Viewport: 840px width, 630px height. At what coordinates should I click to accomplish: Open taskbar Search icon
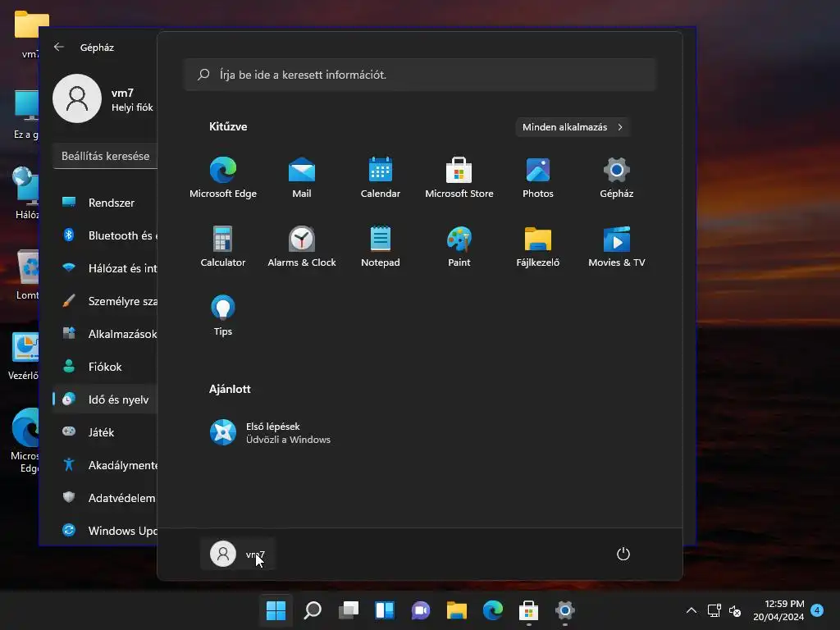point(313,610)
